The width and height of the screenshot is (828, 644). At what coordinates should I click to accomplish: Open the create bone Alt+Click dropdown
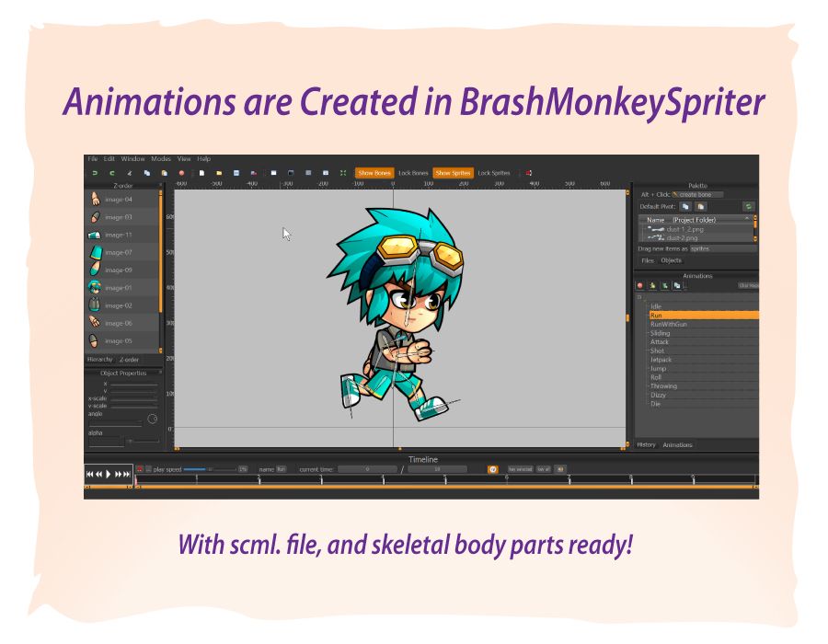[x=697, y=195]
